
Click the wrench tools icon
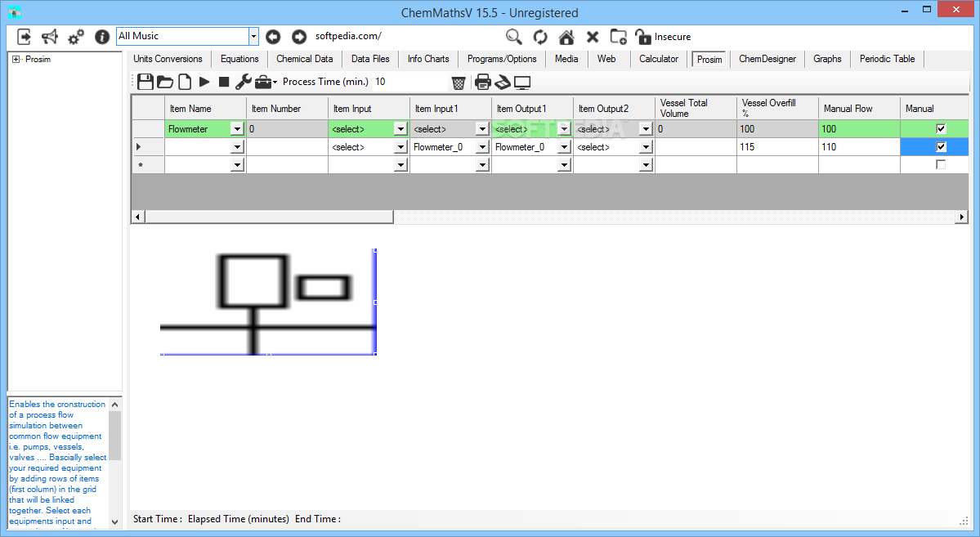pyautogui.click(x=243, y=82)
